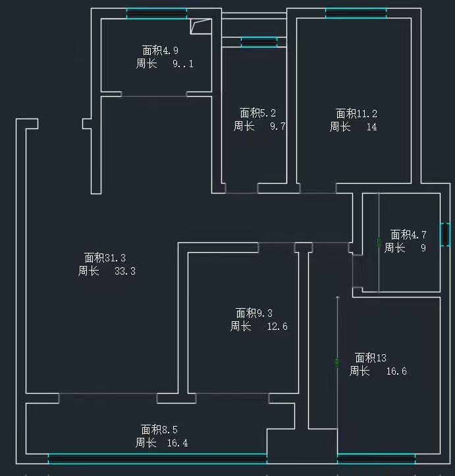Select the small window above the 5.2 room
455x476 pixels.
coord(259,42)
